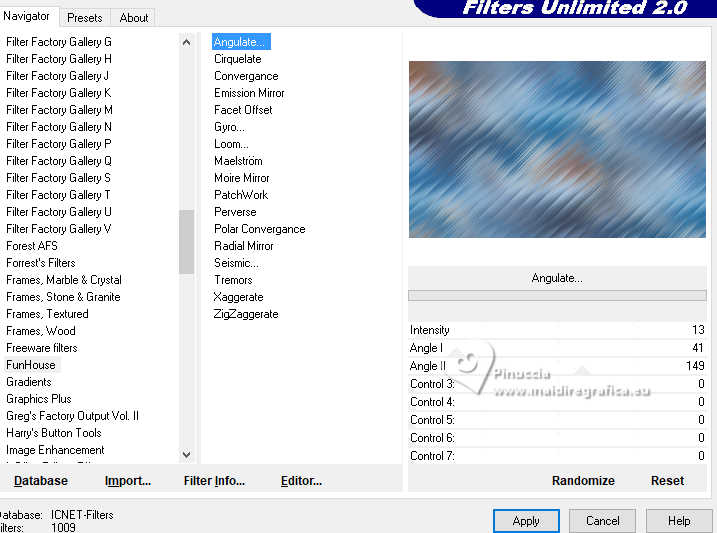Select the Angulate... filter
Image resolution: width=717 pixels, height=533 pixels.
pyautogui.click(x=241, y=42)
